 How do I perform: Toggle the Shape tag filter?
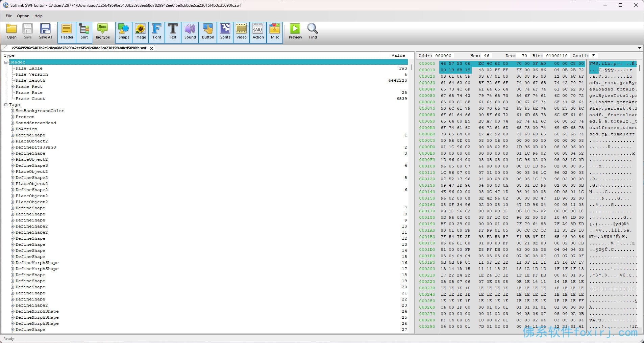tap(124, 32)
